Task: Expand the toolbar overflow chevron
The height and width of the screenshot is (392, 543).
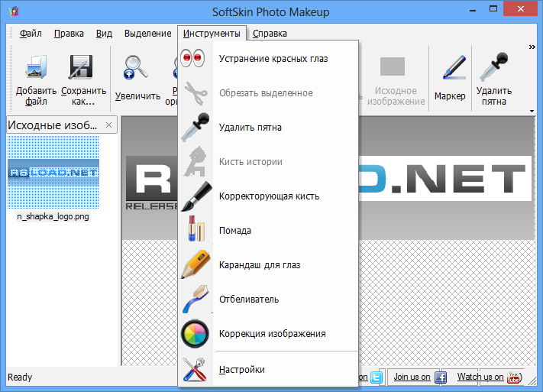Action: [532, 47]
